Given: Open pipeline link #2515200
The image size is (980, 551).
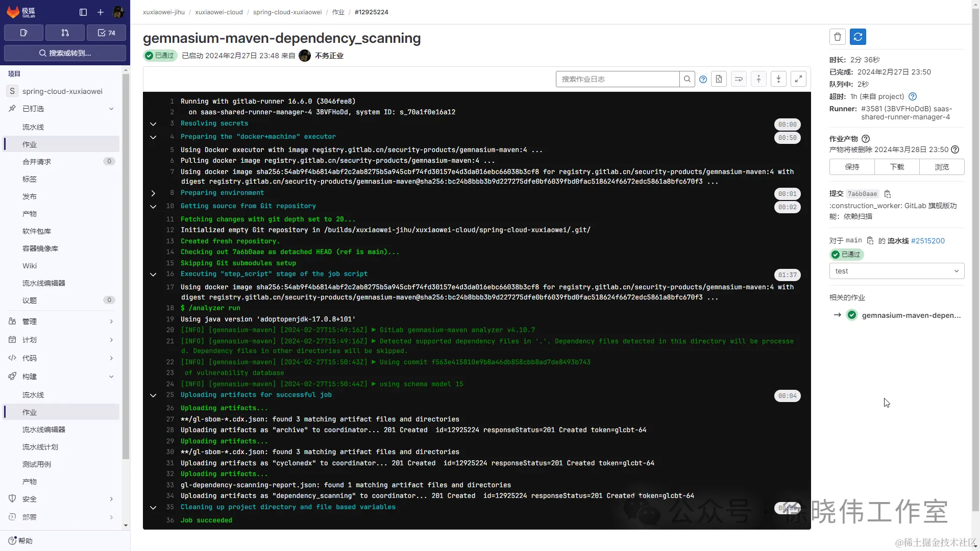Looking at the screenshot, I should coord(927,241).
